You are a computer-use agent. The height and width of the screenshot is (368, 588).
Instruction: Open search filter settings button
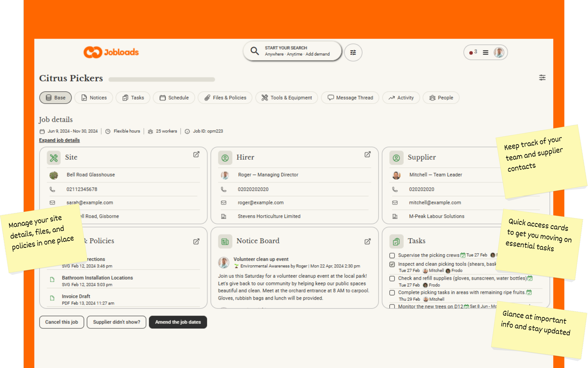(353, 52)
